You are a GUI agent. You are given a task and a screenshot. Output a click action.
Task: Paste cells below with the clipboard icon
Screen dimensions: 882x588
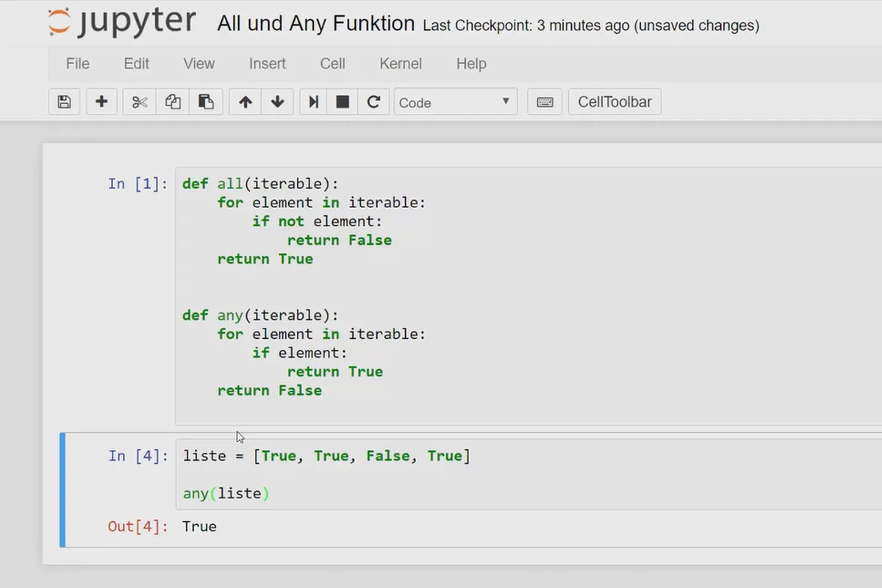207,102
